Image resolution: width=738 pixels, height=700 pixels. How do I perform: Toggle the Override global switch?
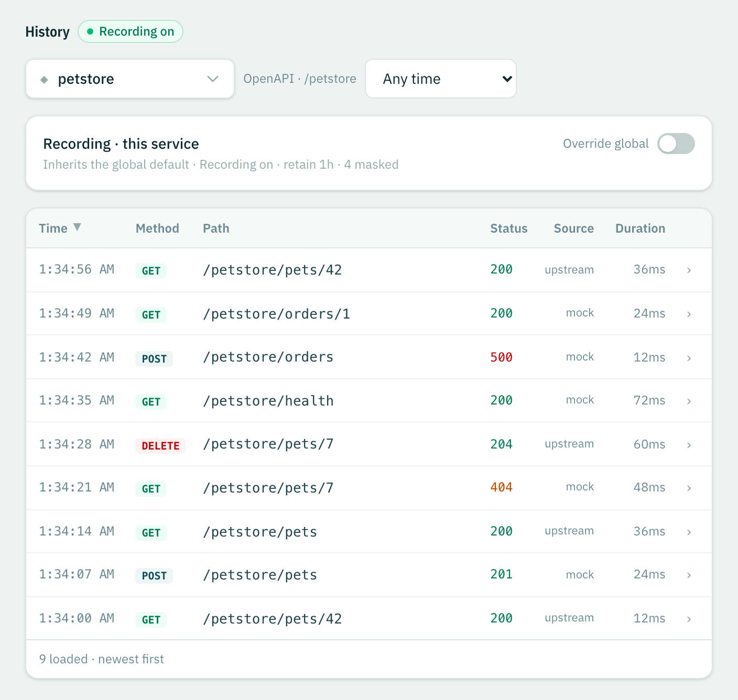pyautogui.click(x=676, y=144)
